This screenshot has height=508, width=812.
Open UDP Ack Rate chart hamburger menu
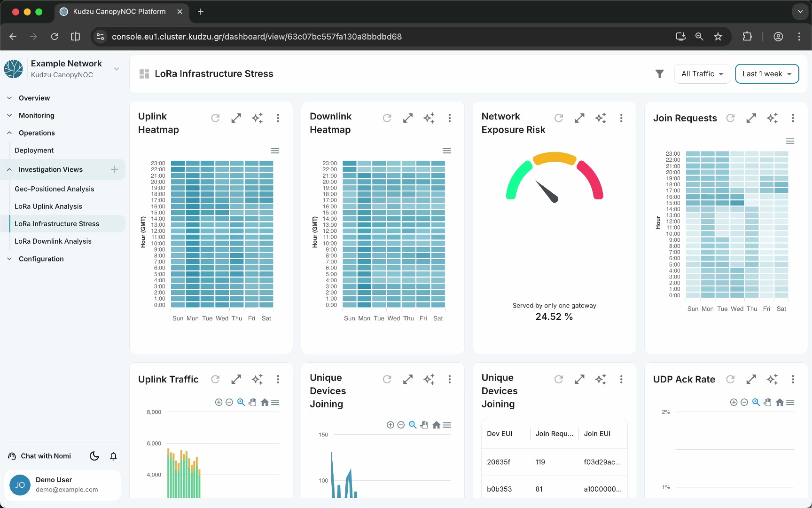(x=790, y=402)
